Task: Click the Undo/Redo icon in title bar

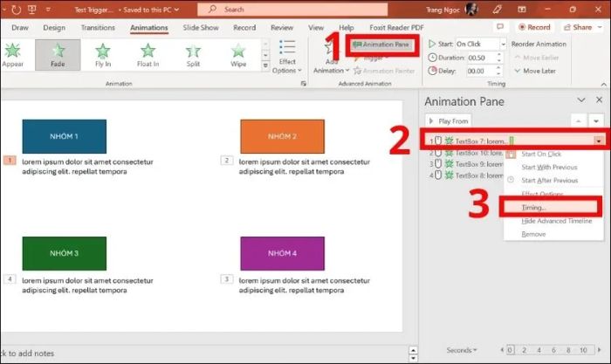Action: coord(16,10)
